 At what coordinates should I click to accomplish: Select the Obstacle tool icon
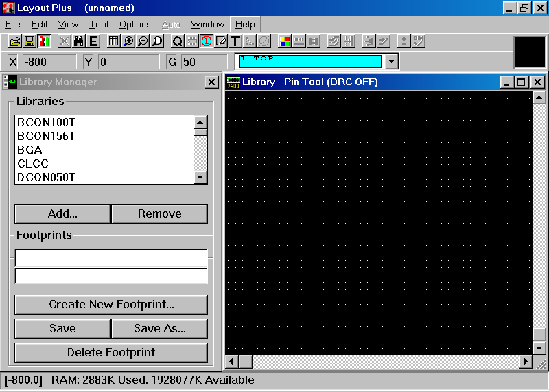tap(221, 41)
